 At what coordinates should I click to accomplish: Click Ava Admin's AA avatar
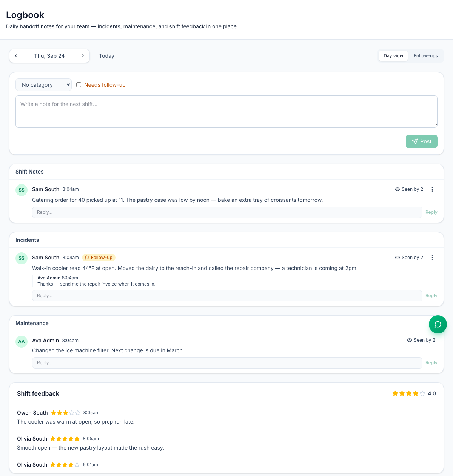click(22, 342)
